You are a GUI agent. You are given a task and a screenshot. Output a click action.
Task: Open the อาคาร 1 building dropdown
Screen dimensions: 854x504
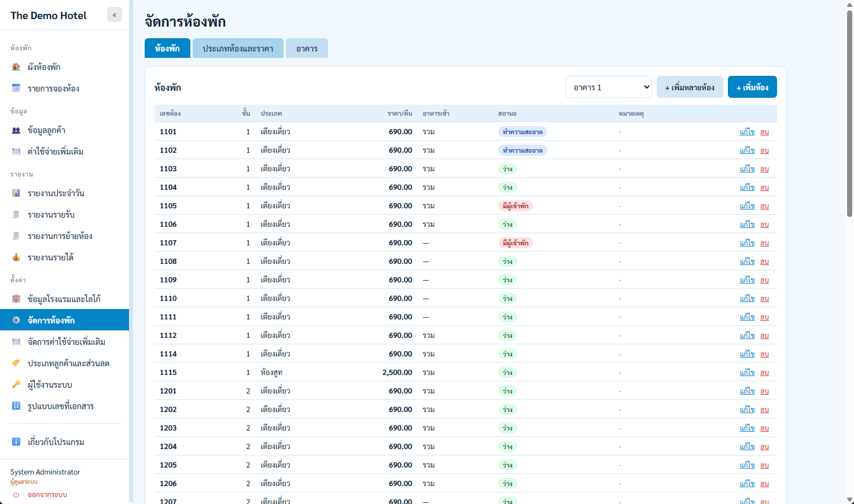click(609, 87)
